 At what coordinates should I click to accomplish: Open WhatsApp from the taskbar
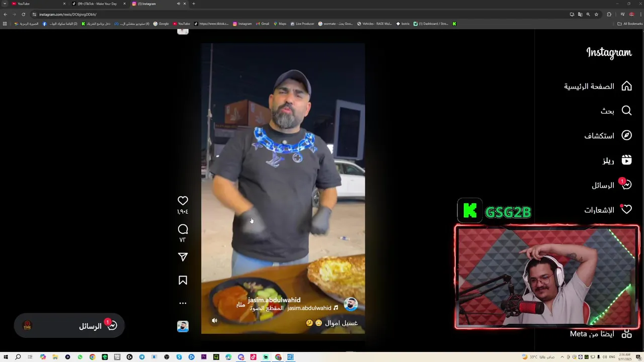(x=80, y=357)
